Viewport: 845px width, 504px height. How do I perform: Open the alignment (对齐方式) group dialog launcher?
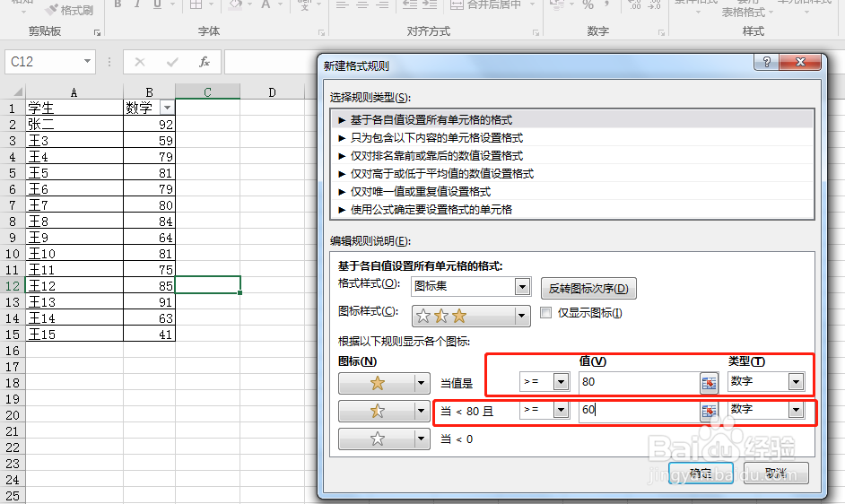tap(536, 33)
